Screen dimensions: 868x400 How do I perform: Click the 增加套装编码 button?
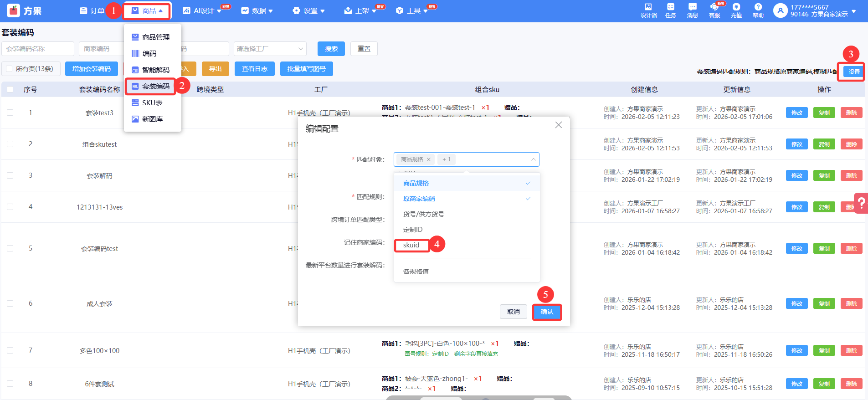(x=92, y=69)
